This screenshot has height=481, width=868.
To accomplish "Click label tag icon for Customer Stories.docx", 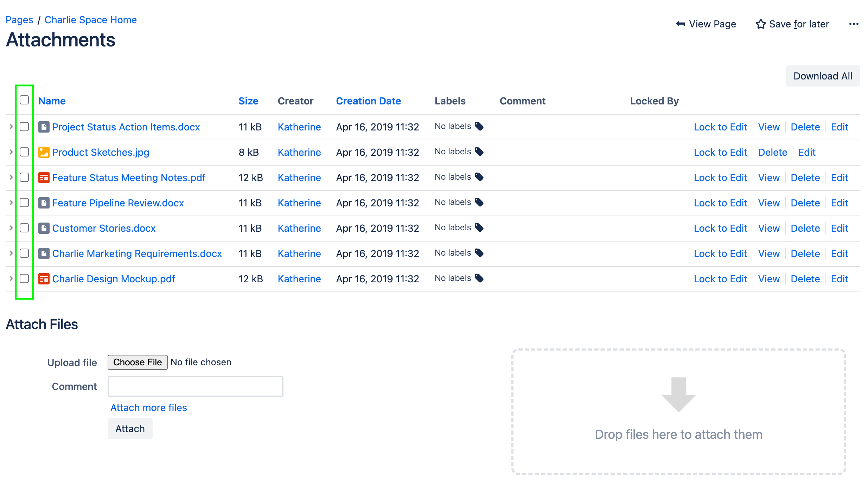I will tap(479, 227).
